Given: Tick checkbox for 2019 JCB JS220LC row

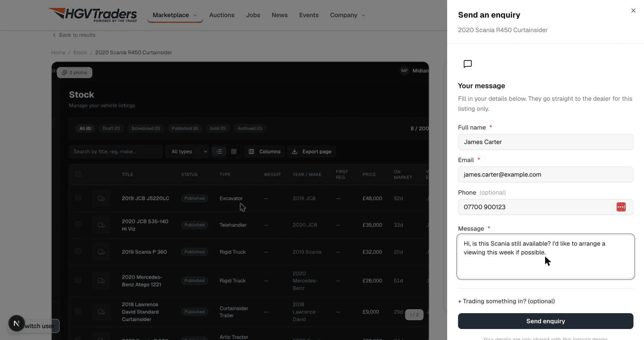Looking at the screenshot, I should [x=78, y=198].
